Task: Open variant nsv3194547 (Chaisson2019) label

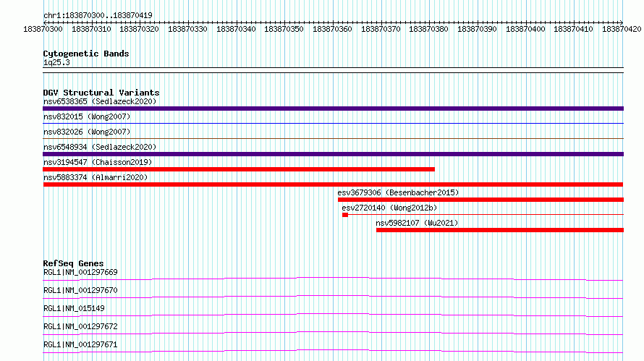Action: 98,162
